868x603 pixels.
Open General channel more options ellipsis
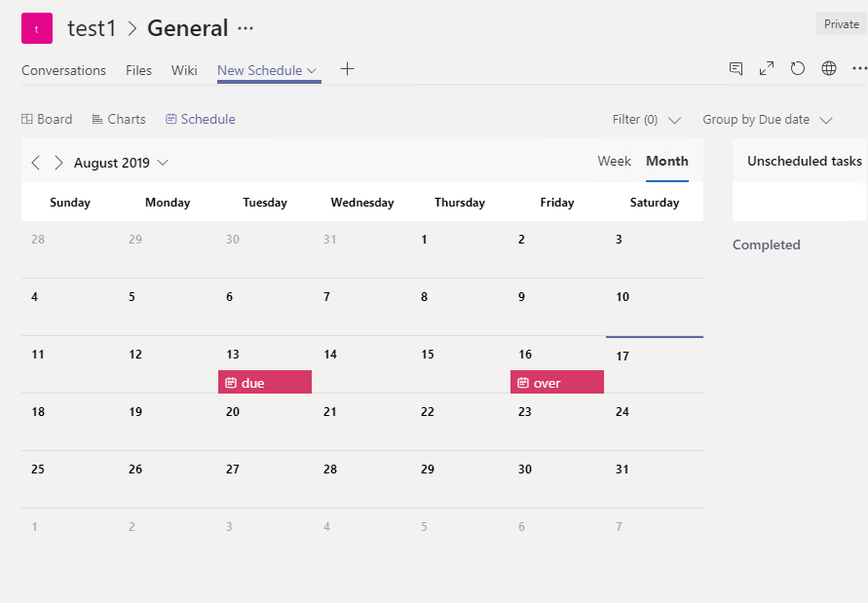(x=245, y=28)
